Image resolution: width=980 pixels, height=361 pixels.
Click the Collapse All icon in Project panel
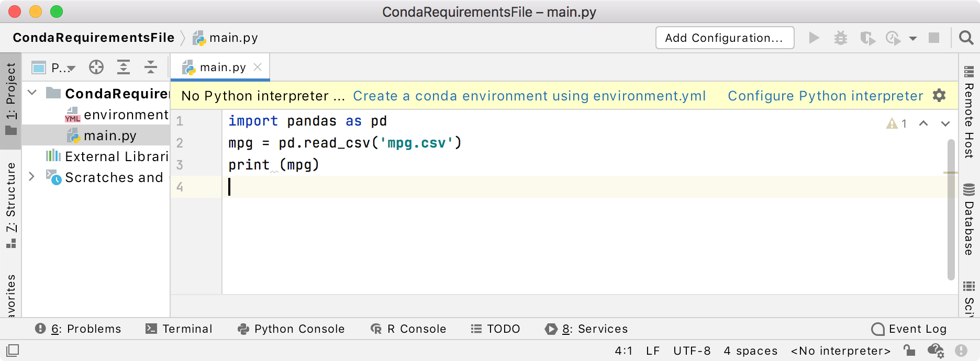(151, 67)
